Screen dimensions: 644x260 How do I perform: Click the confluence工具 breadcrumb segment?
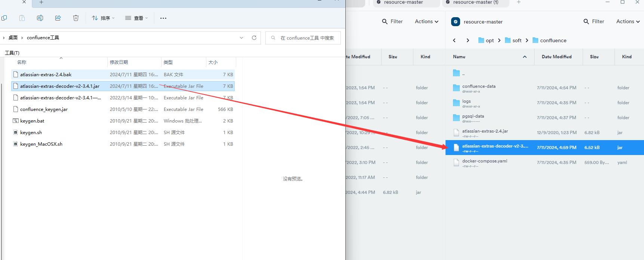point(43,38)
